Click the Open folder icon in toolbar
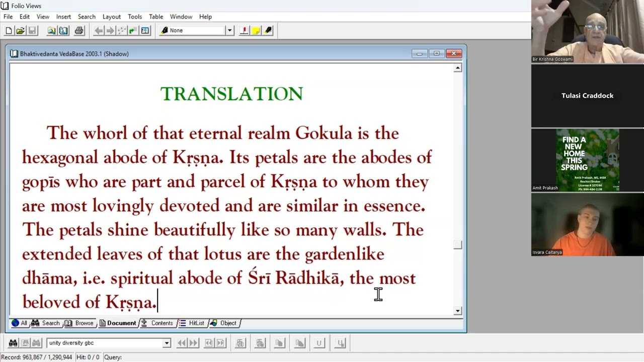 coord(20,31)
